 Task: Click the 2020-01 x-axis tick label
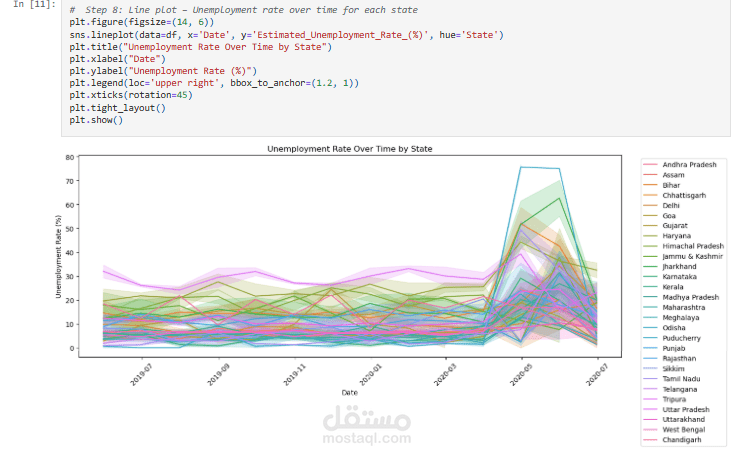[370, 374]
